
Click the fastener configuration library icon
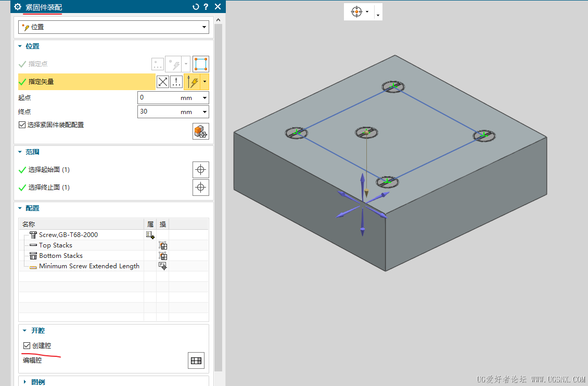(x=201, y=131)
